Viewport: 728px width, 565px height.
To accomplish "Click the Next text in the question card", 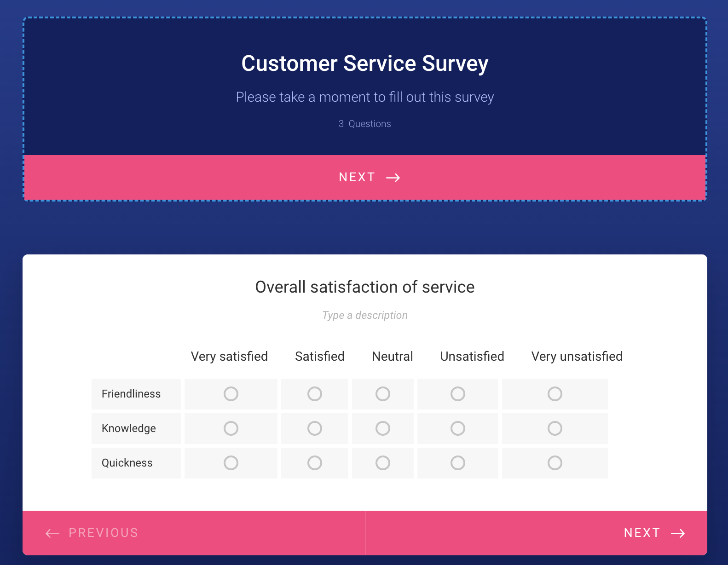I will point(642,533).
